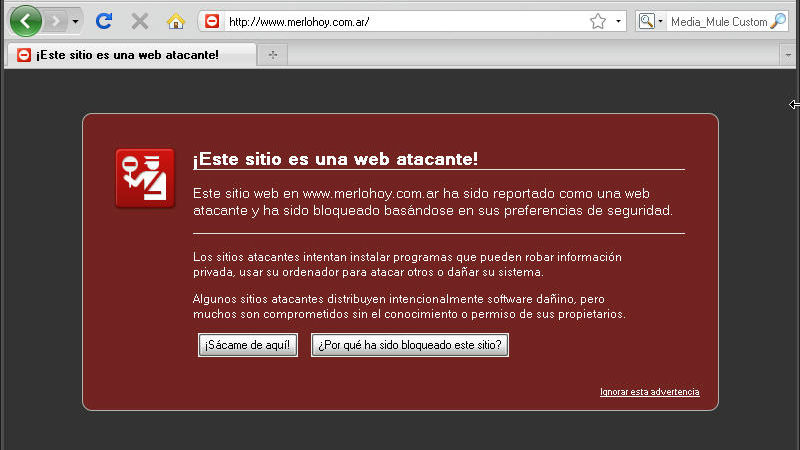Open the list all tabs dropdown arrow
This screenshot has width=800, height=450.
788,55
